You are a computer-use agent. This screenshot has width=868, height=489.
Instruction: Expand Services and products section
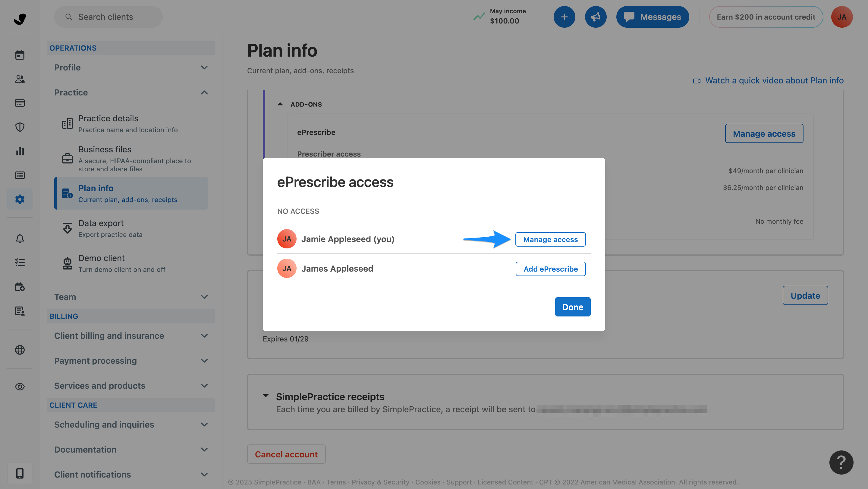click(131, 385)
